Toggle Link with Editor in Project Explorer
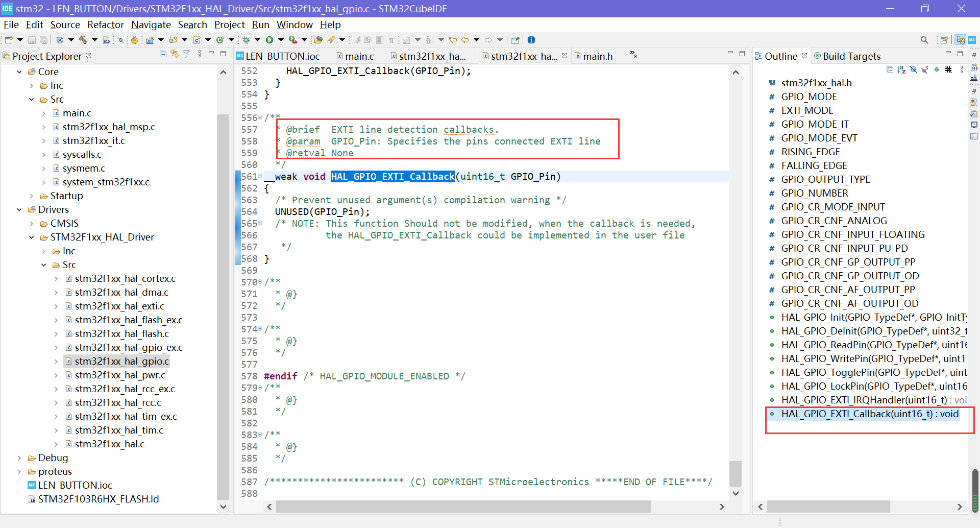This screenshot has height=528, width=980. pos(175,54)
